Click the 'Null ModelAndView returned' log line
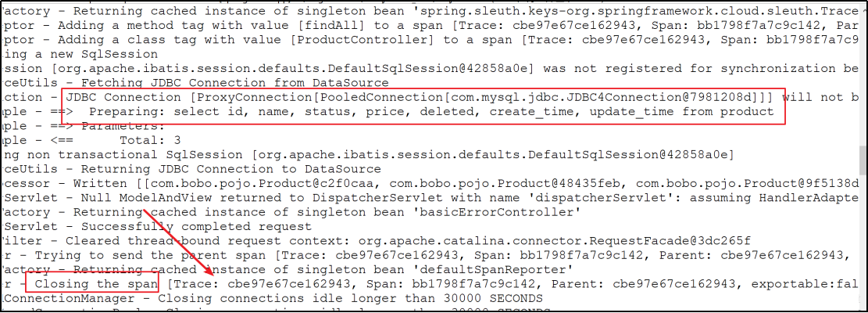 [x=430, y=198]
